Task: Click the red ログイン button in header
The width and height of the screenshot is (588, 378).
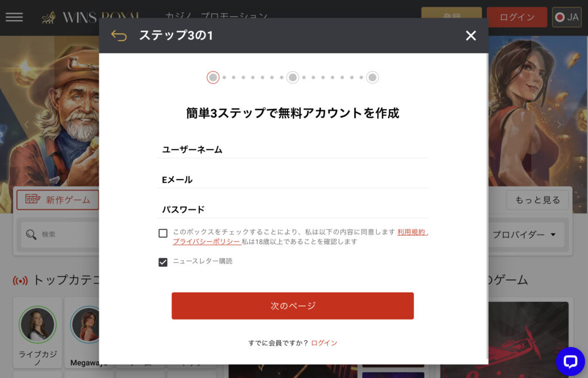Action: [517, 17]
